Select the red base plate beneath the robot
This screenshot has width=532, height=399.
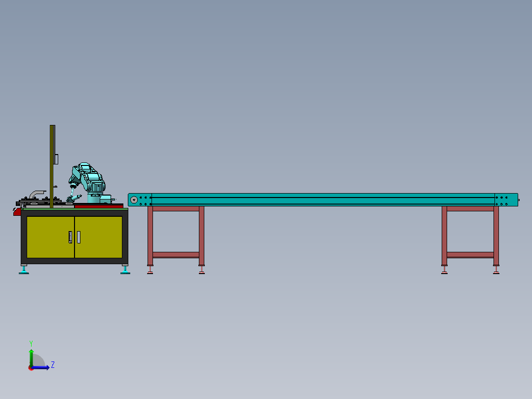pyautogui.click(x=99, y=206)
